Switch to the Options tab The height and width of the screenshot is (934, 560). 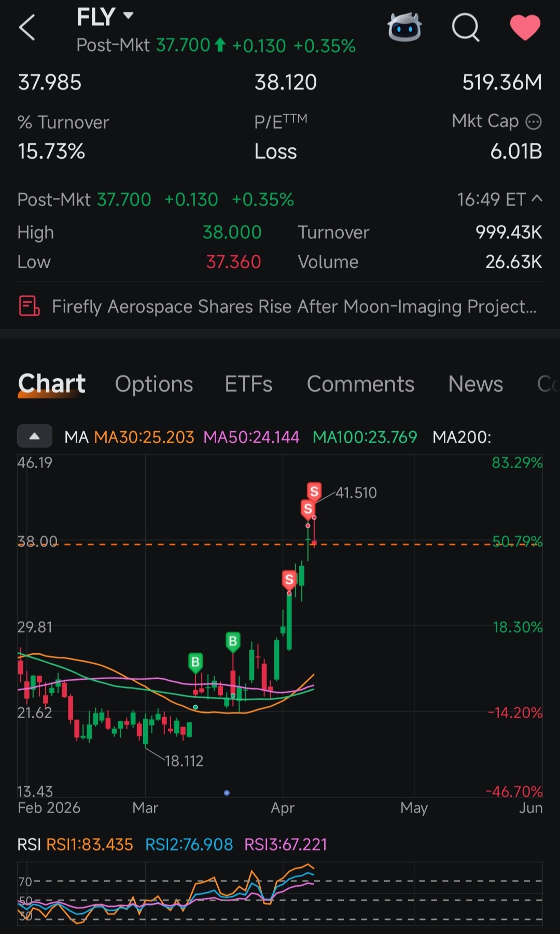tap(154, 384)
